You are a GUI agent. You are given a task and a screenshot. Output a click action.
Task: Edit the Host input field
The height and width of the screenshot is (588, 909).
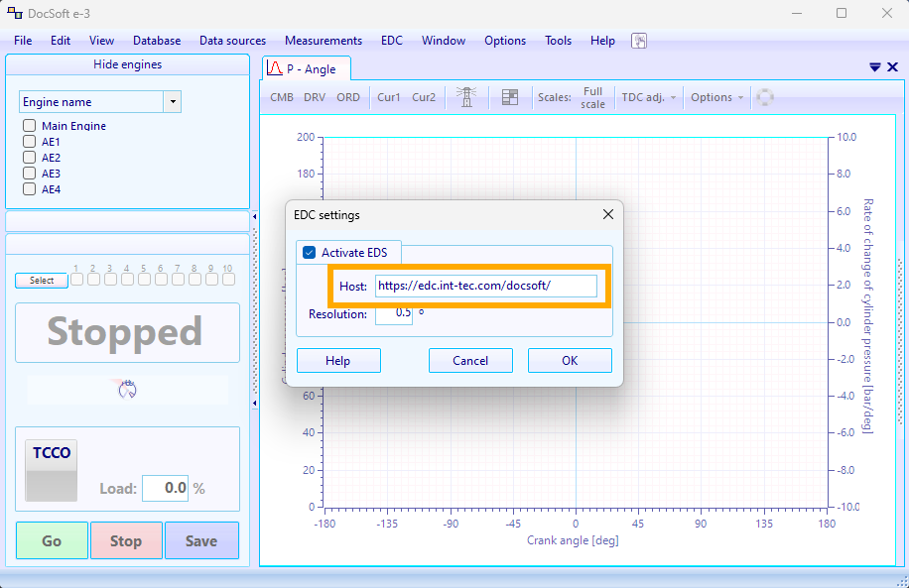487,286
